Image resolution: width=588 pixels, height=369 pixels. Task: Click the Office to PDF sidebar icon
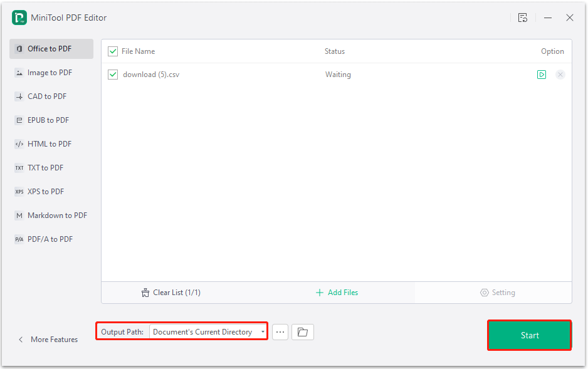click(x=19, y=49)
